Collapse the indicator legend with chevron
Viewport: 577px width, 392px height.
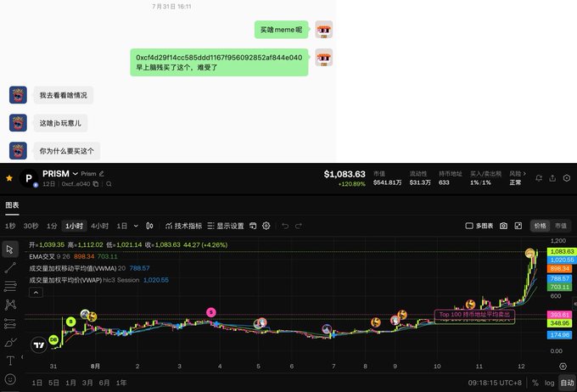click(x=36, y=293)
